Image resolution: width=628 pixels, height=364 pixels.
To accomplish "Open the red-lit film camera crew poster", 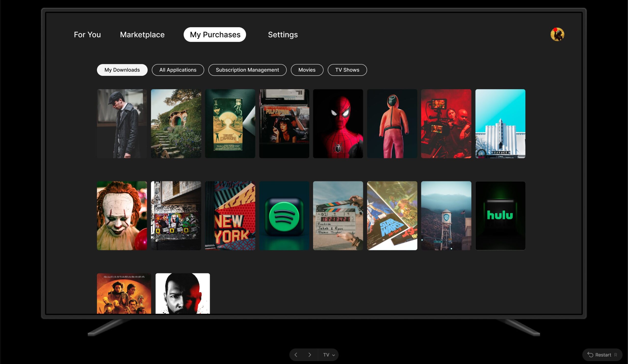I will tap(446, 124).
